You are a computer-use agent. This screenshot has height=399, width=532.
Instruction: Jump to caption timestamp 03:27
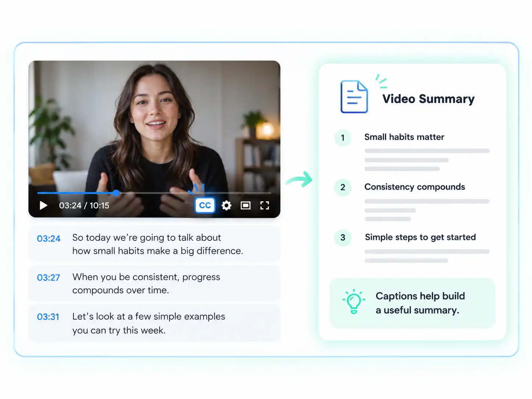click(x=48, y=277)
